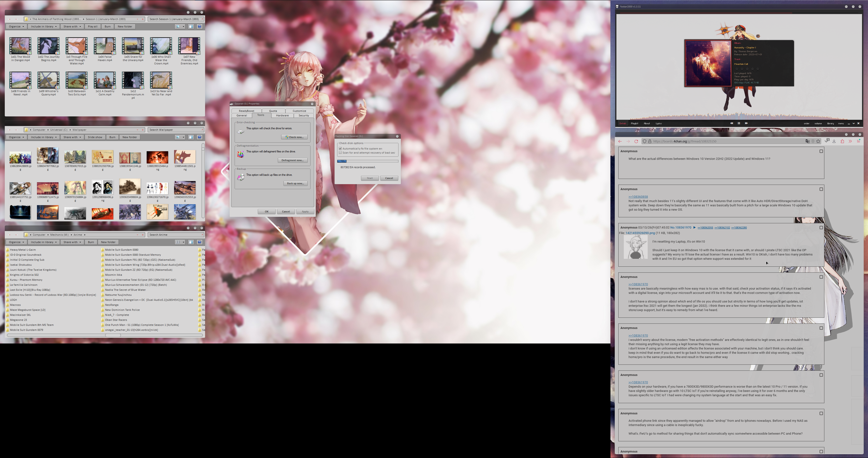Pause playback in foobar2000
Image resolution: width=868 pixels, height=458 pixels.
(739, 123)
